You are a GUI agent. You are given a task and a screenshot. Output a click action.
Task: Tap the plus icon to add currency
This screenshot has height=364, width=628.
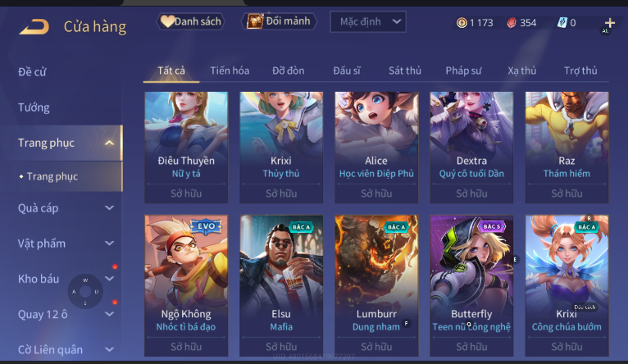point(610,23)
